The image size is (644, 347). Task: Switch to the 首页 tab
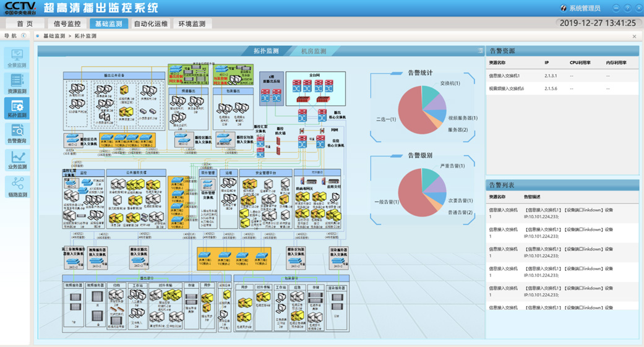coord(25,24)
